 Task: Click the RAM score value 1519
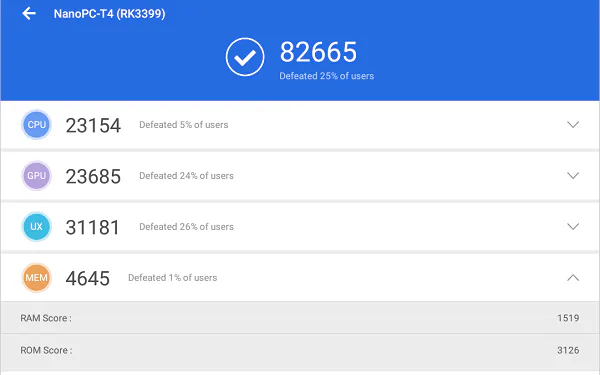pos(568,318)
